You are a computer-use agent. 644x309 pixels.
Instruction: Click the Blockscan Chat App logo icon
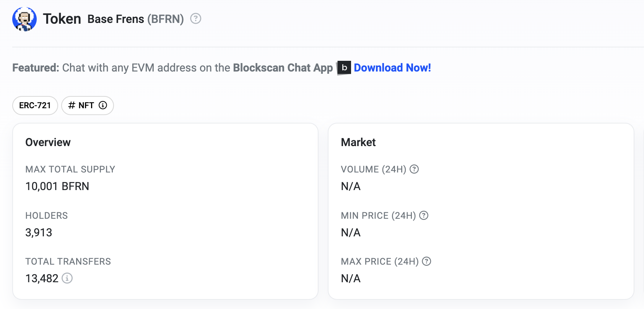point(343,68)
